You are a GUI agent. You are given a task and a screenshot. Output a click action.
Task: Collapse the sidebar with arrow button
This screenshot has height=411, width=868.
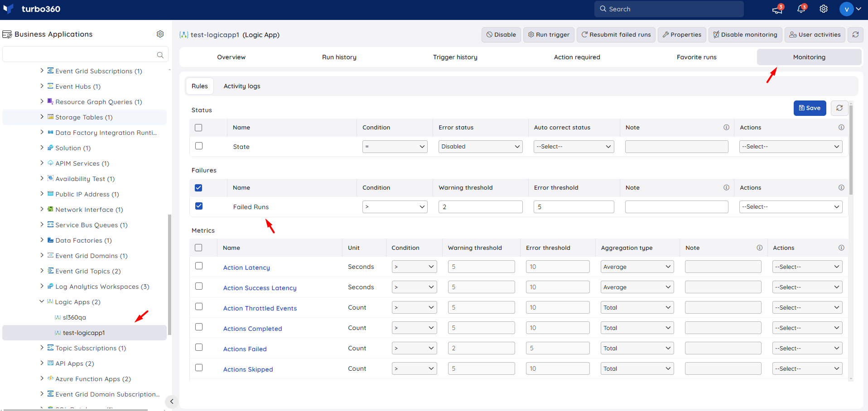point(172,401)
